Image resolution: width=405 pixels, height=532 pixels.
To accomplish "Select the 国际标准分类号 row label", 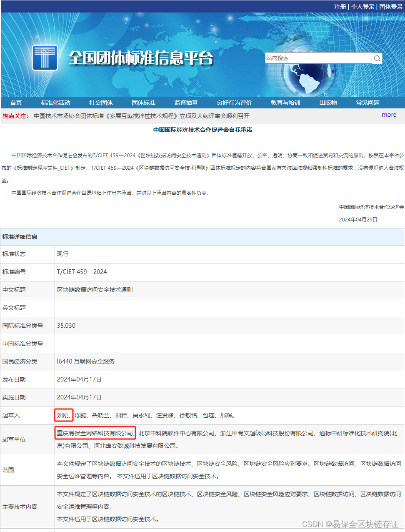I will (x=22, y=326).
